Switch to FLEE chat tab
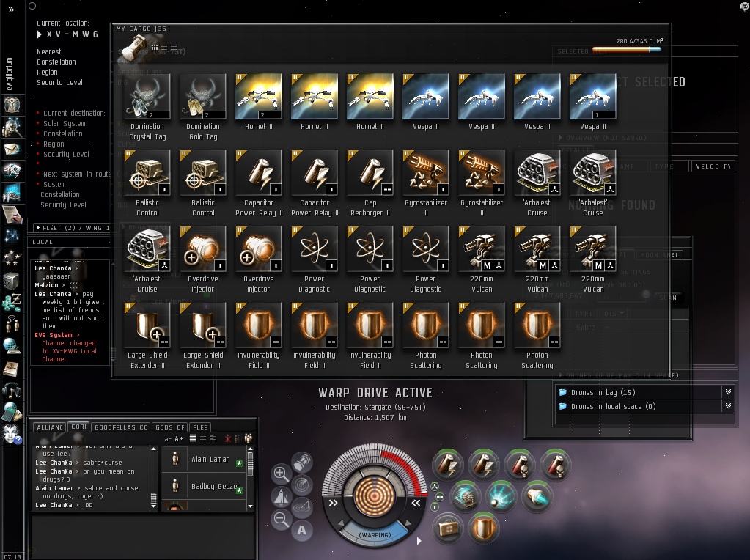Viewport: 750px width, 560px height. pos(200,427)
